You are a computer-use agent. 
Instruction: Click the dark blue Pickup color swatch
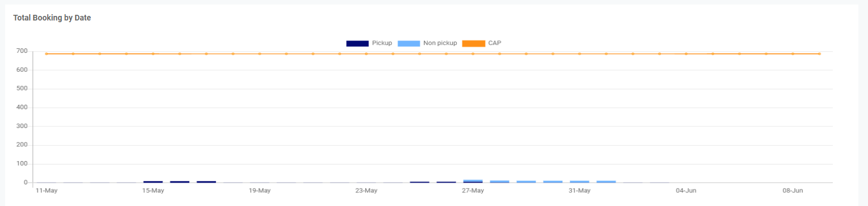tap(357, 43)
